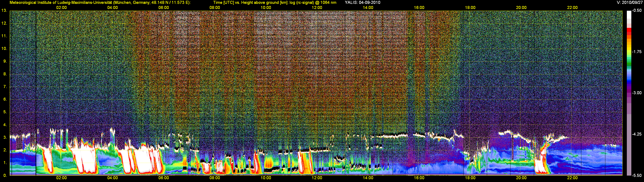The height and width of the screenshot is (182, 644).
Task: Click the 10:00 label on the top time axis
Action: tap(266, 8)
